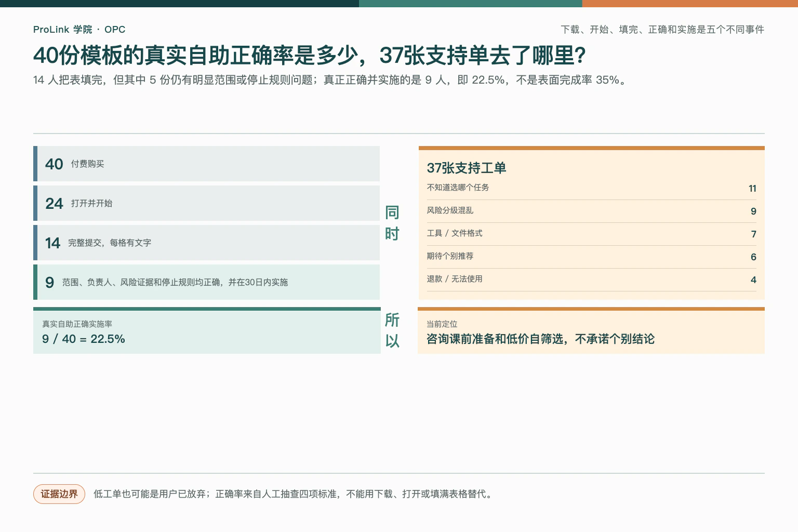Click the '工具 / 文件格式' ticket row
798x532 pixels.
[x=592, y=234]
